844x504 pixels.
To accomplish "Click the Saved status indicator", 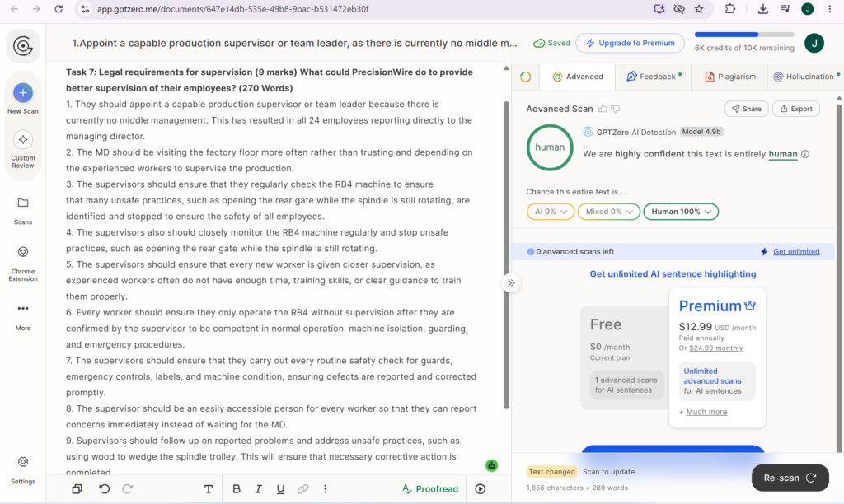I will [x=551, y=43].
